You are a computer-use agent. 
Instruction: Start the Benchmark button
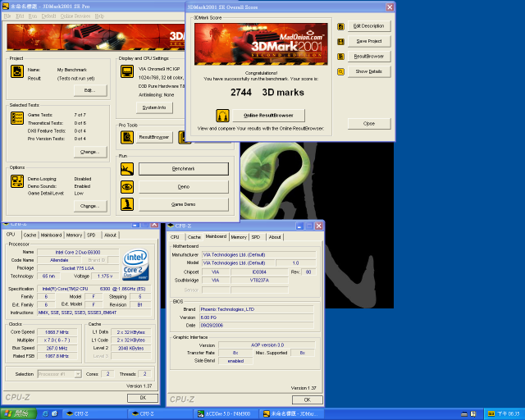(184, 169)
